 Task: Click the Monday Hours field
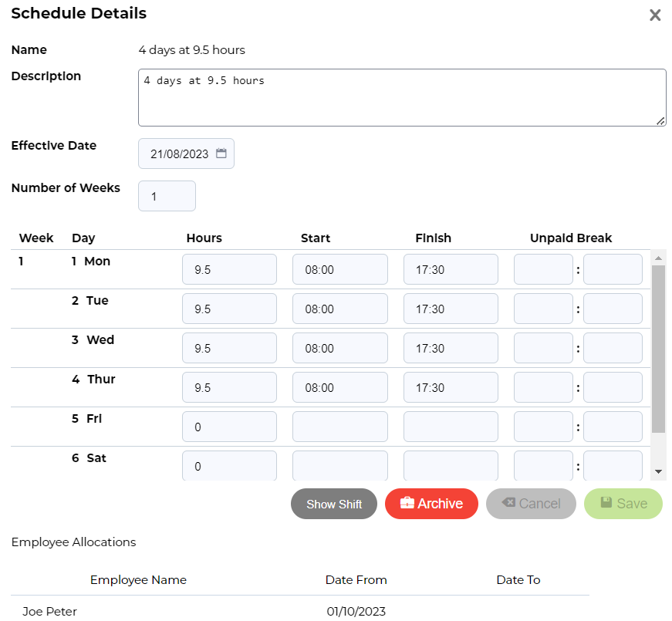coord(229,270)
